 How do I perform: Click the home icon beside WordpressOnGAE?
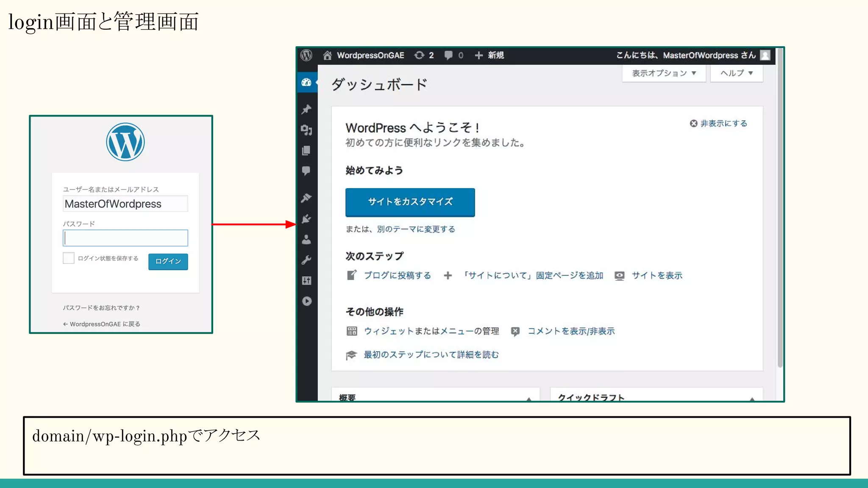click(327, 55)
